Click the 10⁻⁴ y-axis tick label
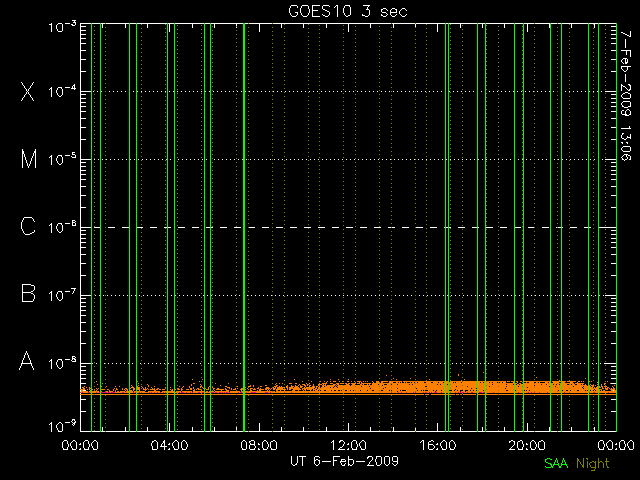Screen dimensions: 640x480 click(x=62, y=91)
